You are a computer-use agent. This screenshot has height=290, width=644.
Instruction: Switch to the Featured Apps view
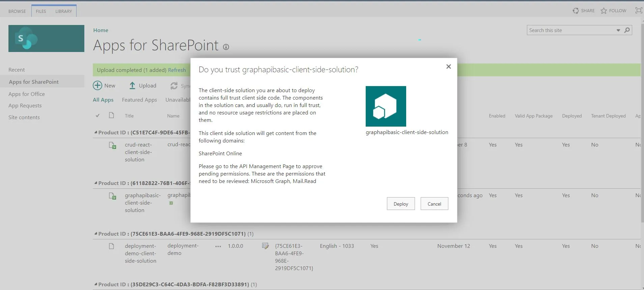139,100
